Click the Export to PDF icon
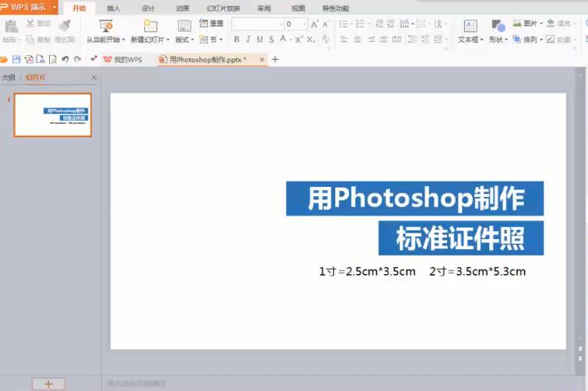The height and width of the screenshot is (391, 588). click(29, 59)
